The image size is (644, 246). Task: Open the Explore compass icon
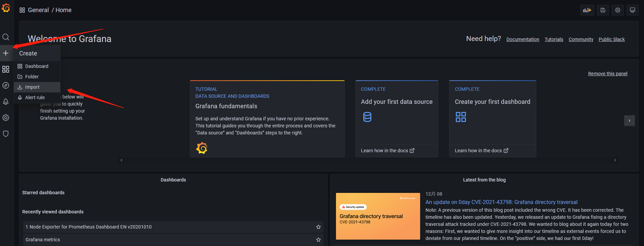click(6, 85)
